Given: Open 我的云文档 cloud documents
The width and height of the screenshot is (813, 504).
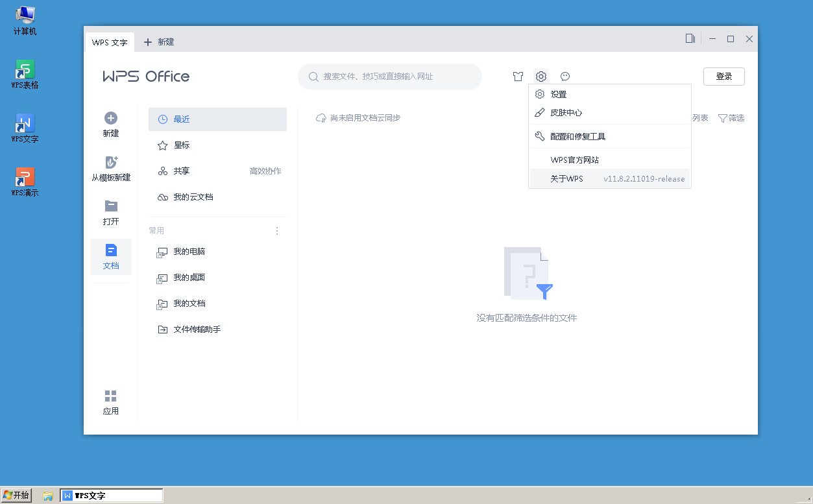Looking at the screenshot, I should [217, 197].
